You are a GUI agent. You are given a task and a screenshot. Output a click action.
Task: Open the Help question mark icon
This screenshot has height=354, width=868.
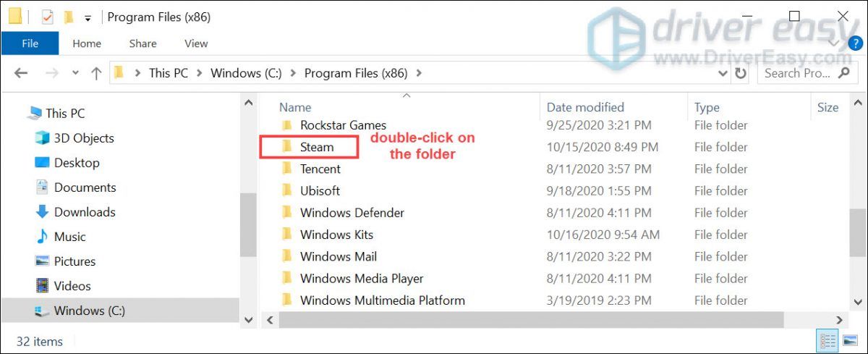[855, 43]
